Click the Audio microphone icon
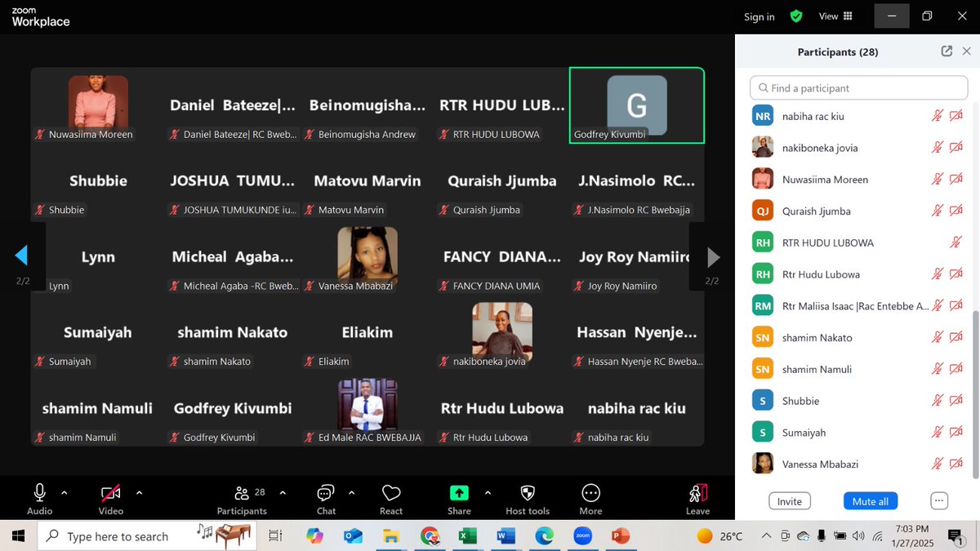Viewport: 980px width, 551px height. point(39,492)
